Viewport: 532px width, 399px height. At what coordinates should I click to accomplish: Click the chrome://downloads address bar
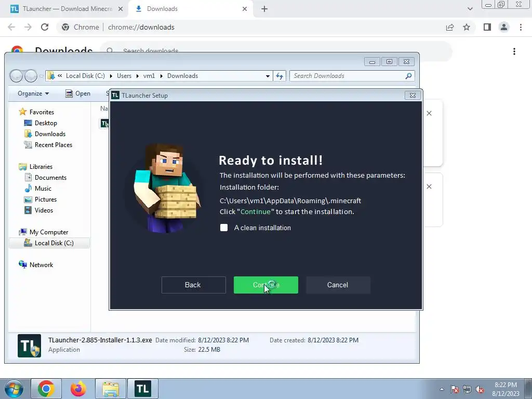(251, 27)
